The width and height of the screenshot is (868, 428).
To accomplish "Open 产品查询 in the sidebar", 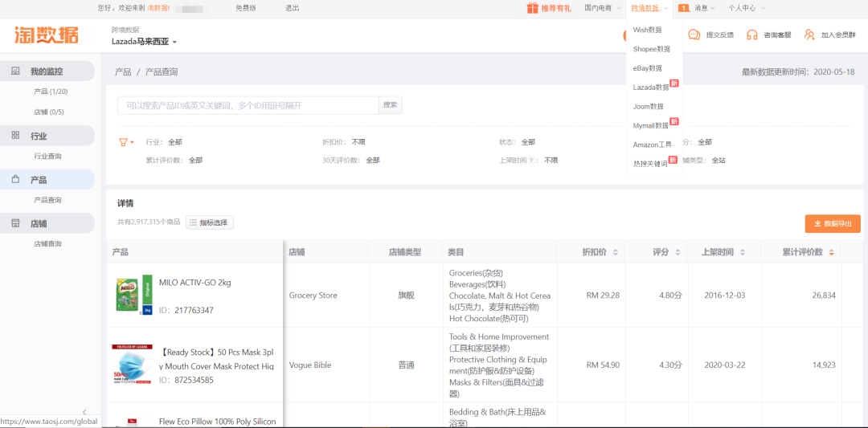I will point(47,200).
